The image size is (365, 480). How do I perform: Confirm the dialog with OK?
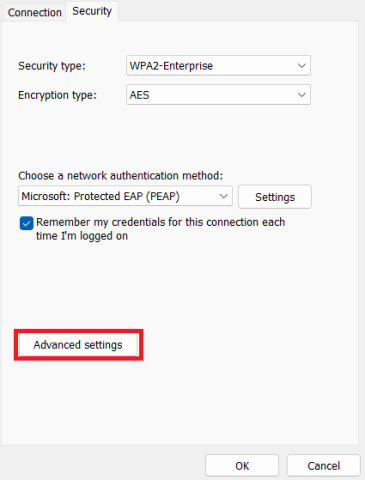click(x=242, y=466)
